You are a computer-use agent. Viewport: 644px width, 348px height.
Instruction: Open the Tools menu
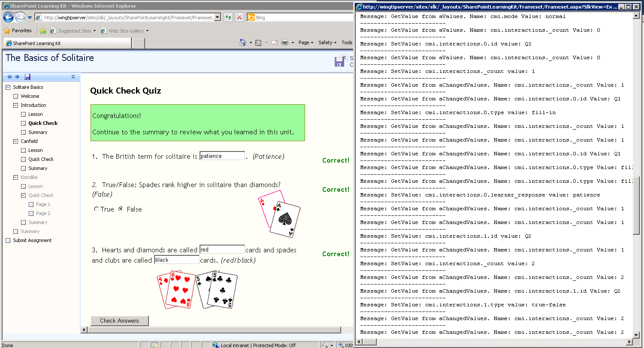pyautogui.click(x=347, y=42)
